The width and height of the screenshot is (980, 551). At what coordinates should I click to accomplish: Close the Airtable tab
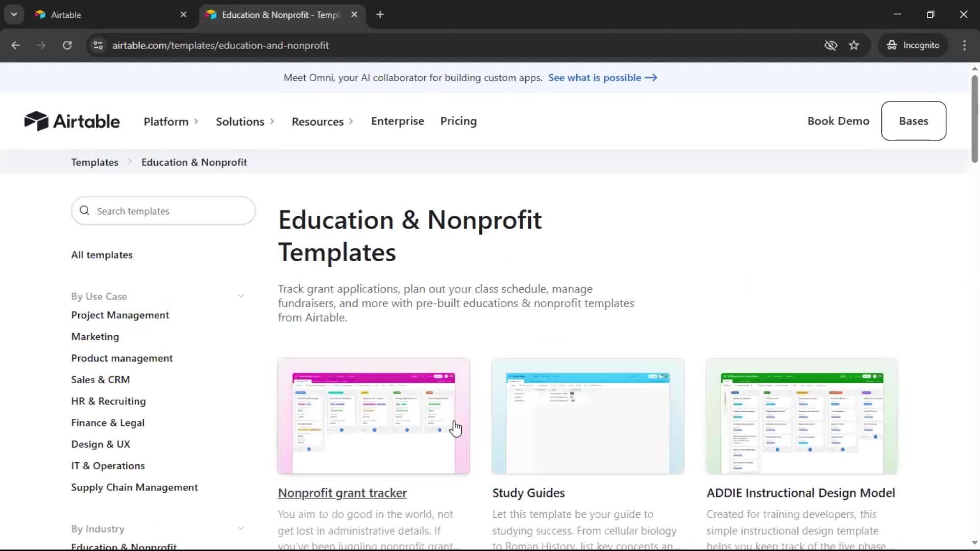[183, 15]
